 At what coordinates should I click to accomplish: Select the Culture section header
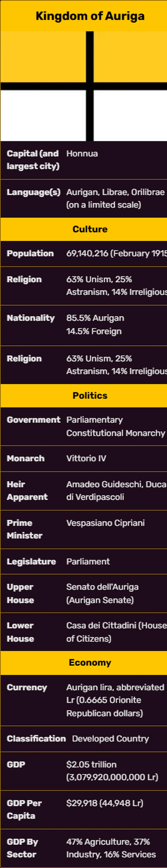pyautogui.click(x=90, y=229)
